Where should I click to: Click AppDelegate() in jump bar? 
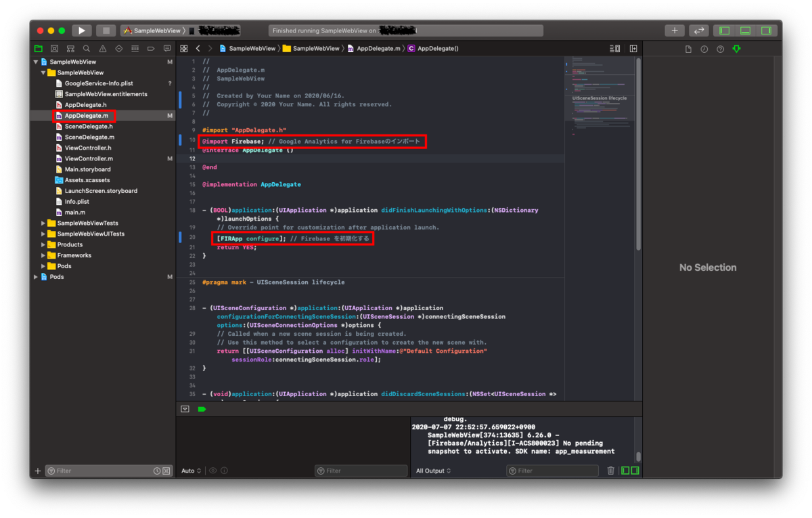coord(433,49)
